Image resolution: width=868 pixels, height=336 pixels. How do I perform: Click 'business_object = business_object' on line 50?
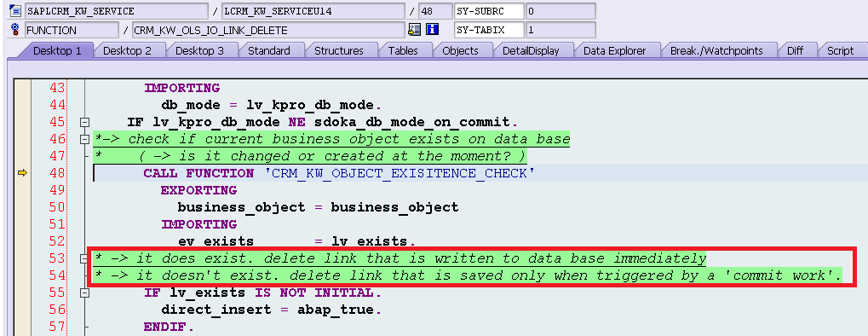tap(319, 207)
